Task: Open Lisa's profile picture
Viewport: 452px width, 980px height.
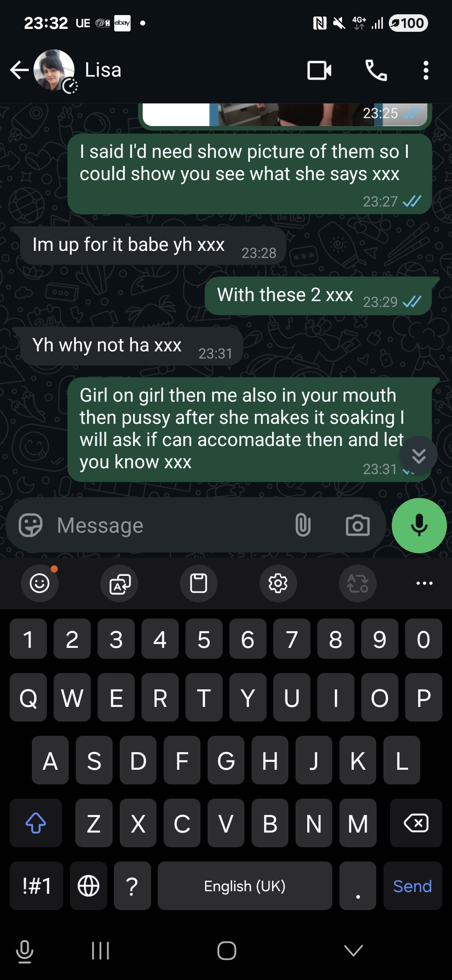Action: pyautogui.click(x=54, y=70)
